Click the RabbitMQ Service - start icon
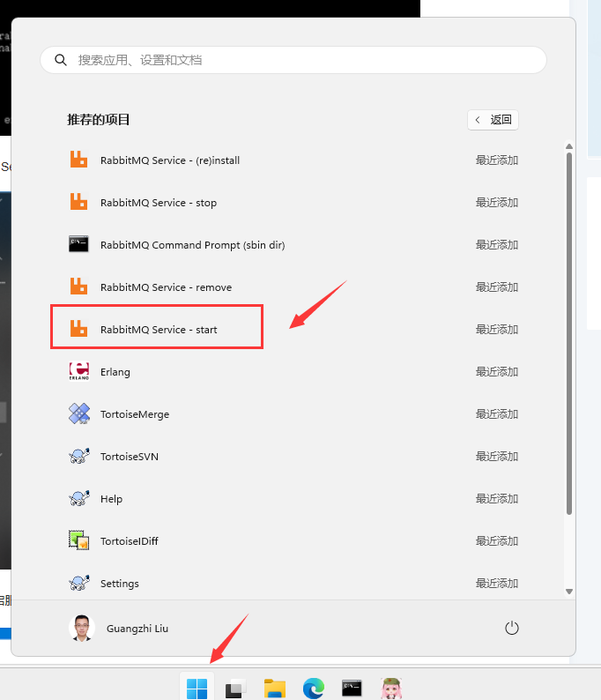The image size is (601, 700). 79,329
